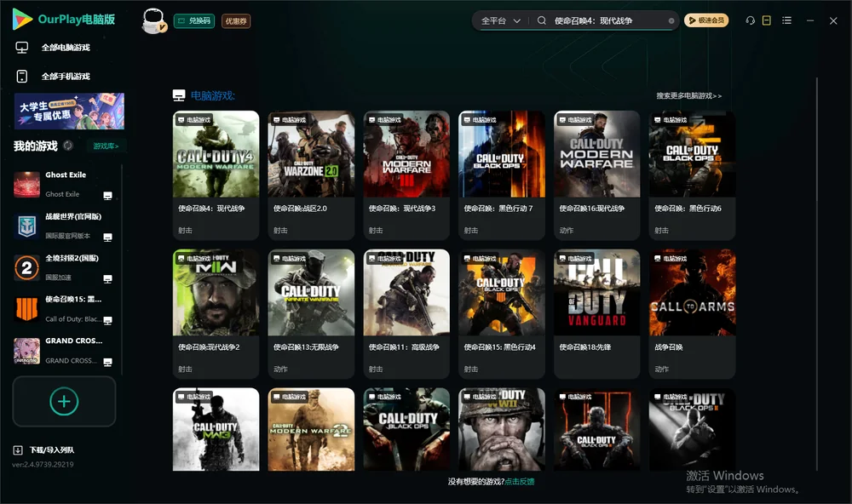
Task: Open the 下载/导入列队 download queue
Action: 52,450
